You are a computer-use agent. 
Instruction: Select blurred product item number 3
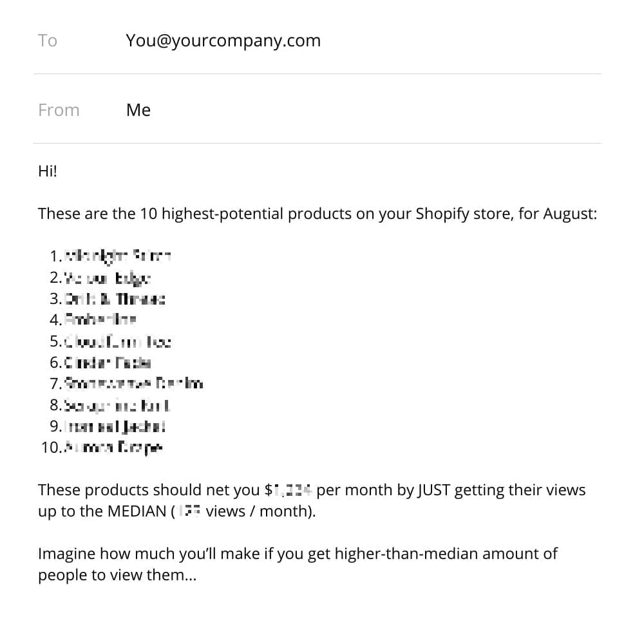pyautogui.click(x=115, y=299)
